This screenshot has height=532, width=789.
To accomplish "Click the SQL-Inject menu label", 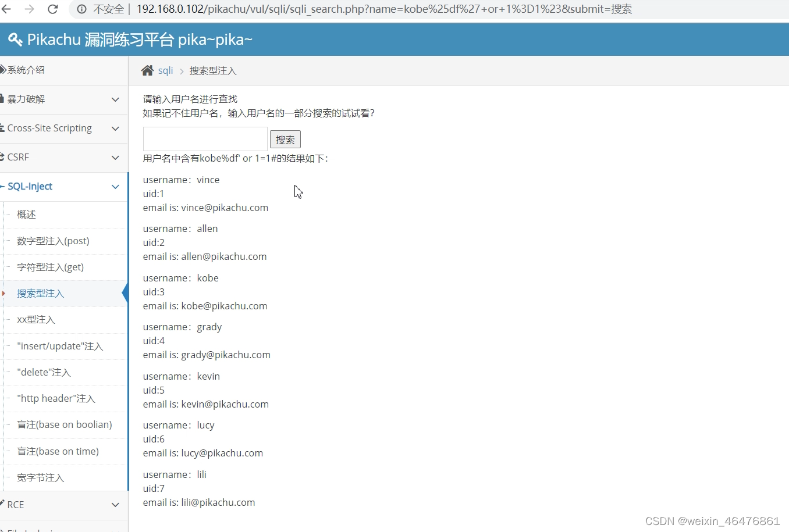I will tap(30, 186).
